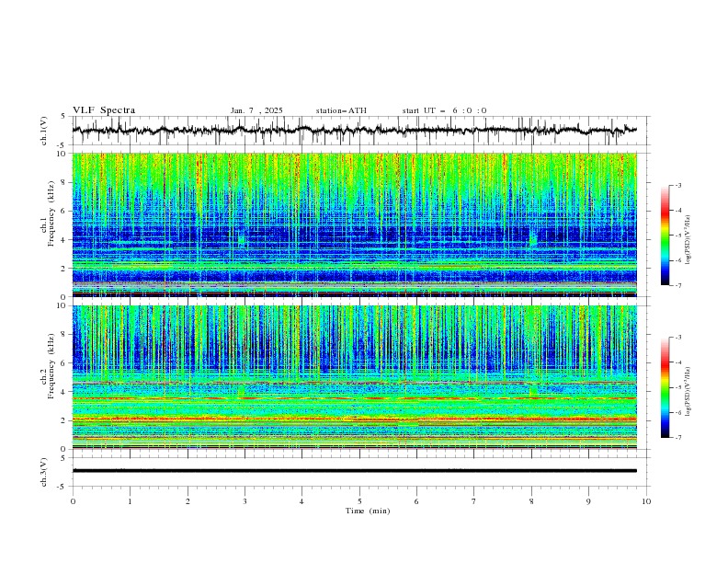Click the '3' minute tick label
Screen dimensions: 728x563
tap(245, 501)
